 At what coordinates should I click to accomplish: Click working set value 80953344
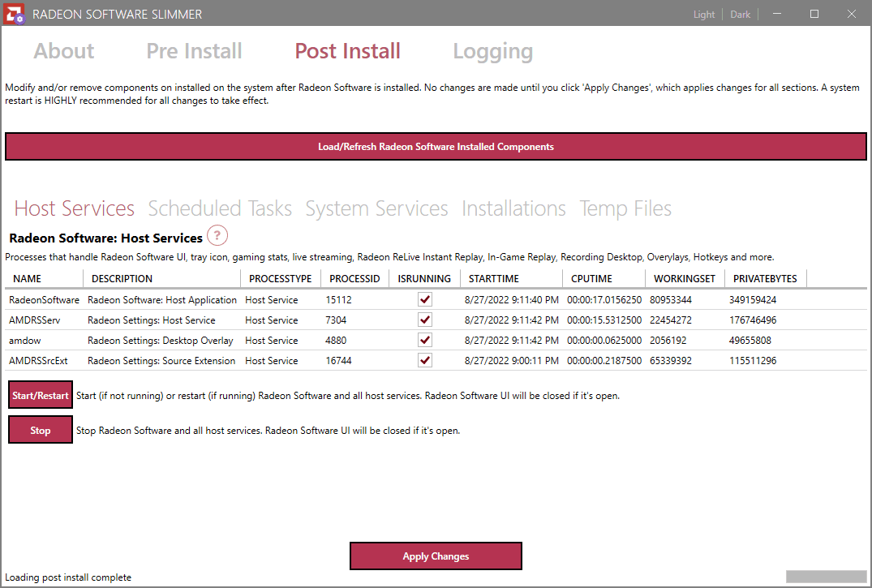coord(671,300)
